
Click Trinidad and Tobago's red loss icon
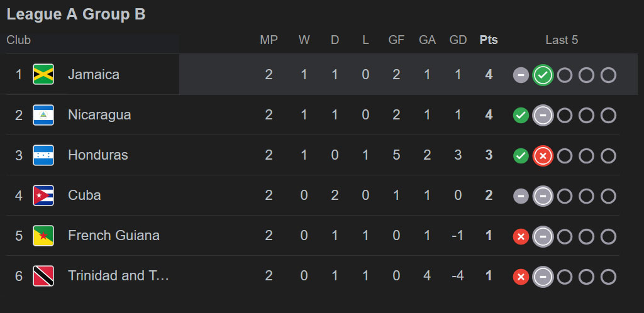click(x=521, y=277)
